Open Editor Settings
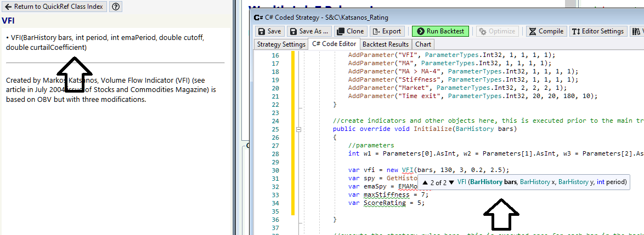 (598, 31)
